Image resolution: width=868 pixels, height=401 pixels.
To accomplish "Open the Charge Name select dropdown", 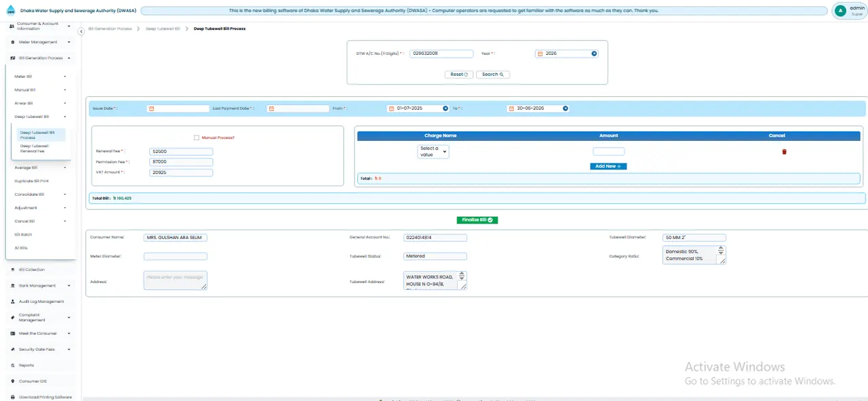I will (x=434, y=152).
